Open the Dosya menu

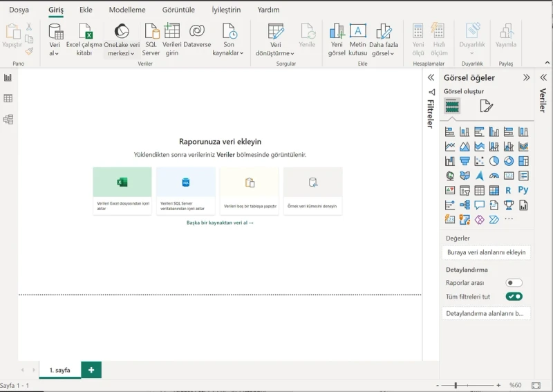pos(19,10)
